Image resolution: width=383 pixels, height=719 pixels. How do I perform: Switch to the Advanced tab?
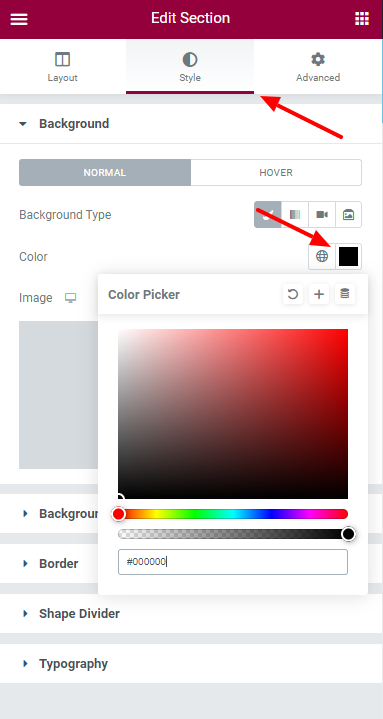tap(318, 66)
